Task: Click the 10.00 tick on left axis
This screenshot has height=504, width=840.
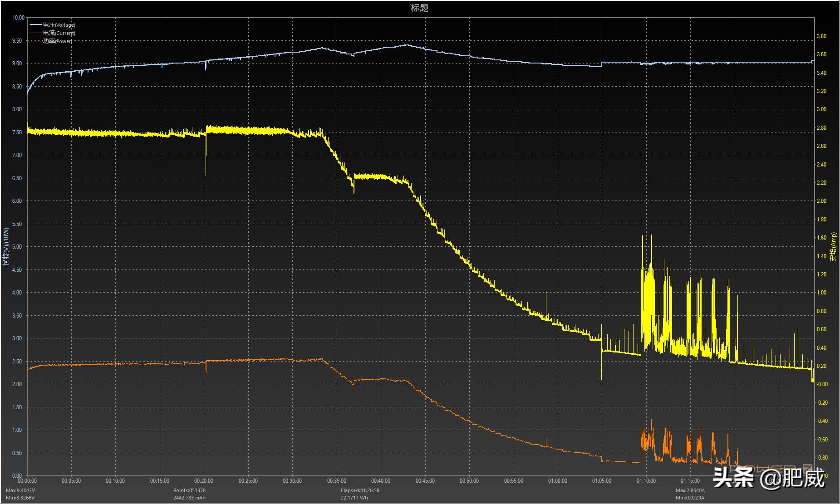Action: pyautogui.click(x=18, y=18)
